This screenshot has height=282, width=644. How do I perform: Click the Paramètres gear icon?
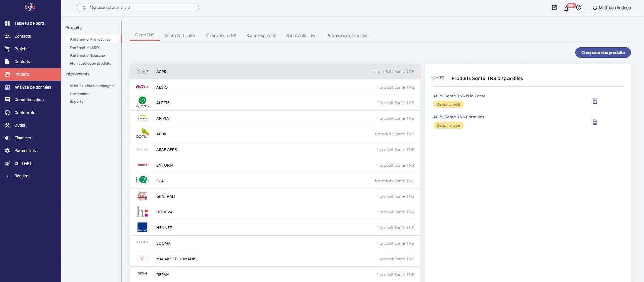(7, 151)
